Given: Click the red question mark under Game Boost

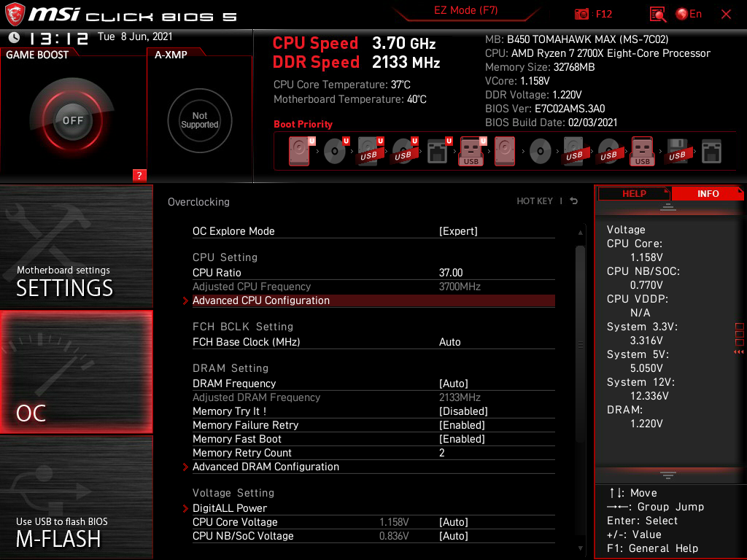Looking at the screenshot, I should click(139, 175).
